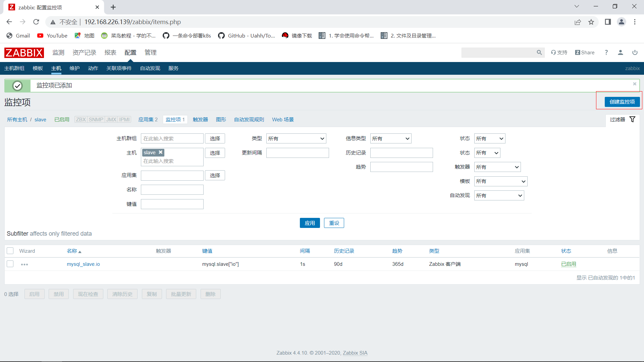
Task: Click the Zabbix search magnifier icon
Action: 539,53
